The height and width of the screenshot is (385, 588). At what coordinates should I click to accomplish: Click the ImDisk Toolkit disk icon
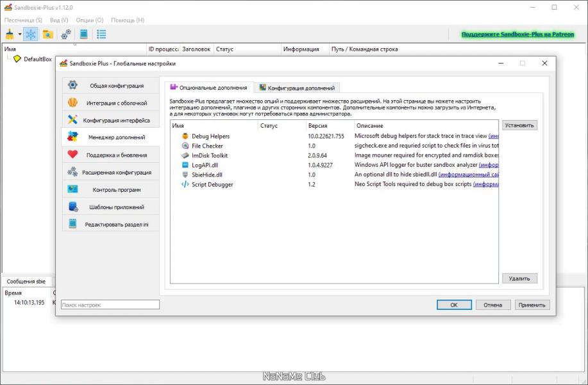(x=185, y=155)
